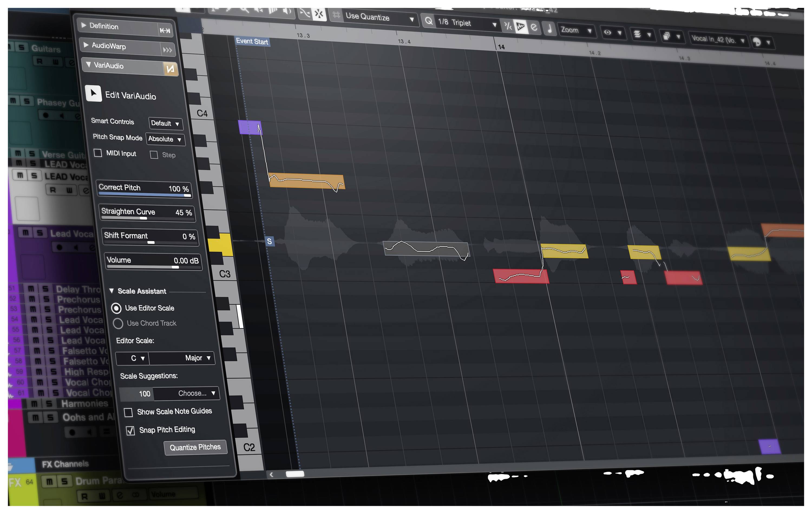Collapse the Scale Assistant section

coord(112,290)
